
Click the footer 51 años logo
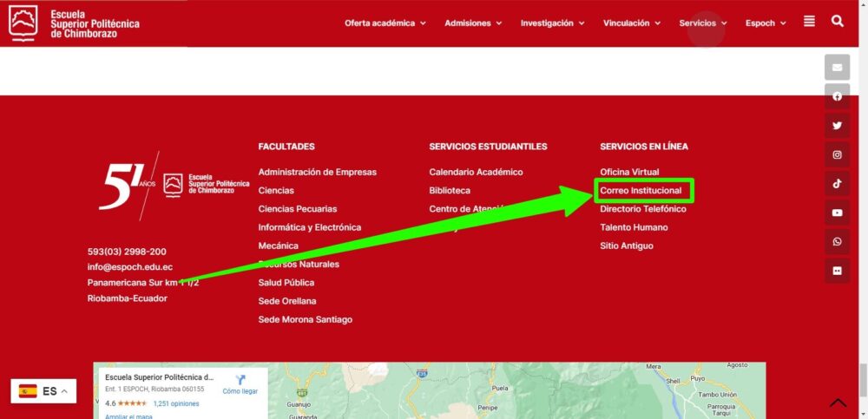pyautogui.click(x=174, y=186)
